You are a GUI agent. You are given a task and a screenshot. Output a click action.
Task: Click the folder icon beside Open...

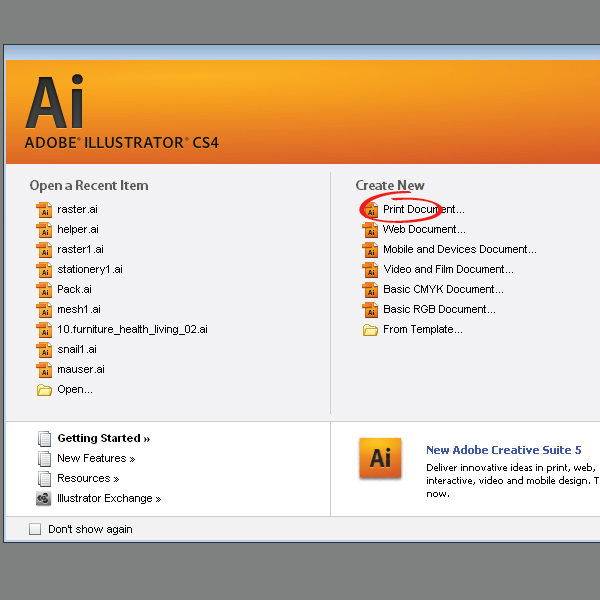[44, 390]
